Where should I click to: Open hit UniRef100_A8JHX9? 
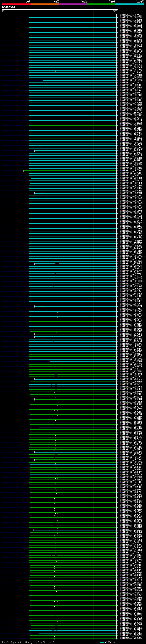131,15
